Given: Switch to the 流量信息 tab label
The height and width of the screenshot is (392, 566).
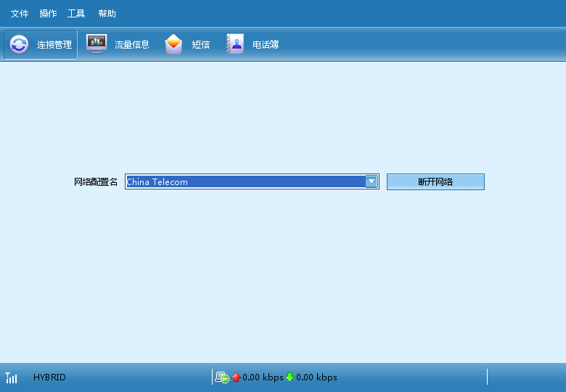Looking at the screenshot, I should pyautogui.click(x=132, y=45).
